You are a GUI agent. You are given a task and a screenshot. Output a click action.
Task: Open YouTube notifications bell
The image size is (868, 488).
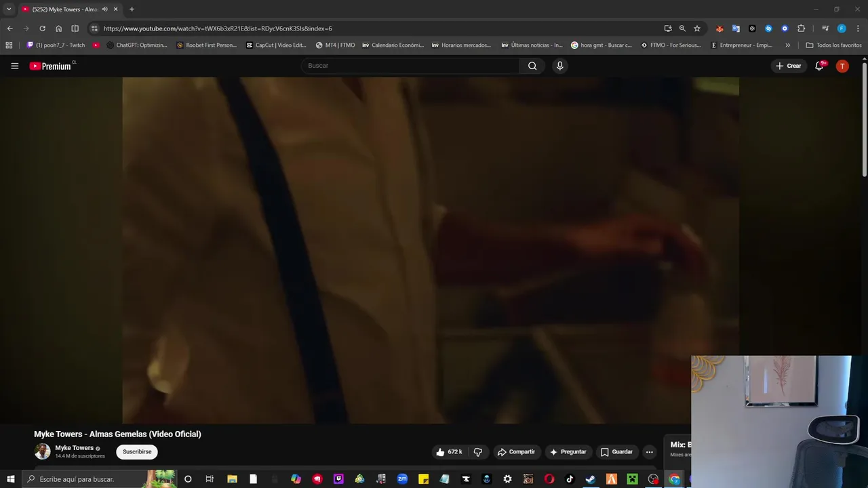pyautogui.click(x=819, y=66)
